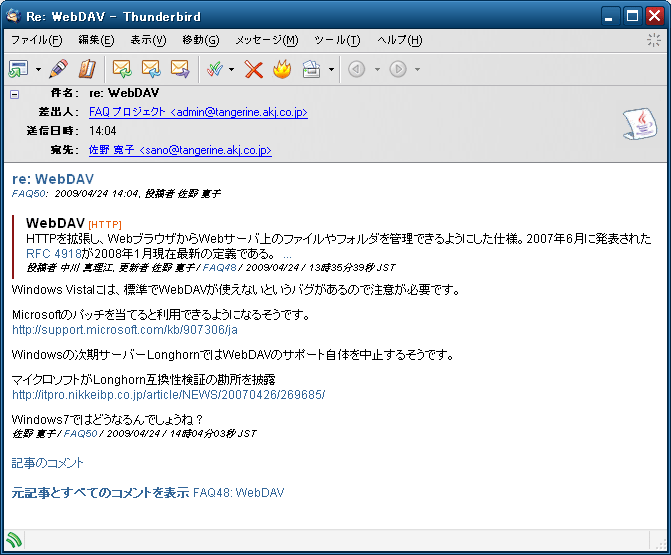Click 元記事とすべてのコメントを表示 link

click(x=100, y=493)
